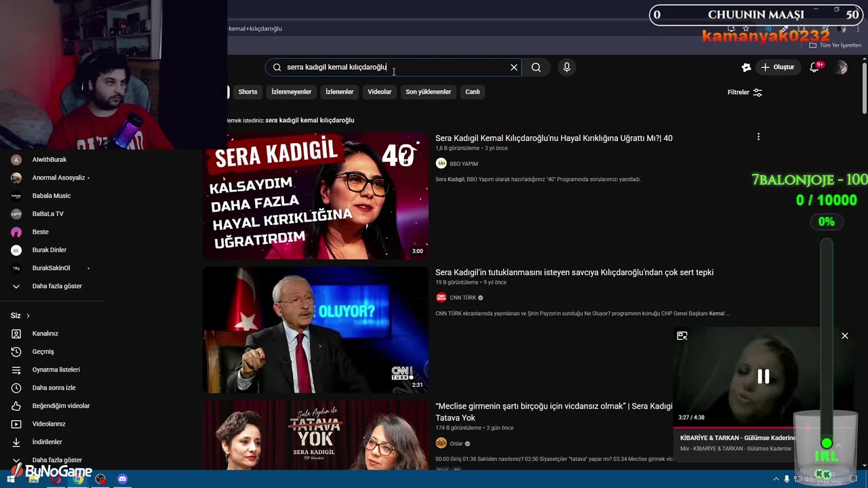Select the İzlenmeyenler filter chip
This screenshot has height=488, width=868.
tap(292, 92)
